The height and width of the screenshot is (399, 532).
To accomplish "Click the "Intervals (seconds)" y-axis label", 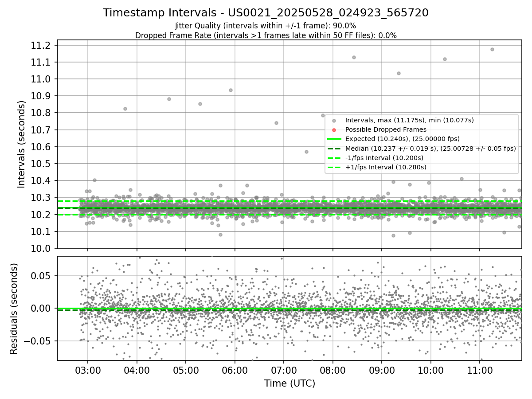I will click(22, 144).
